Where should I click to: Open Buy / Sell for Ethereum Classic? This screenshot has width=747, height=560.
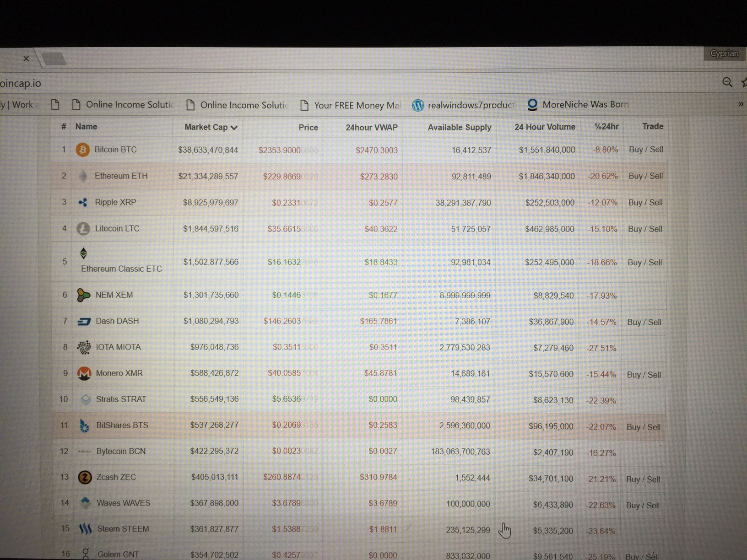point(644,263)
